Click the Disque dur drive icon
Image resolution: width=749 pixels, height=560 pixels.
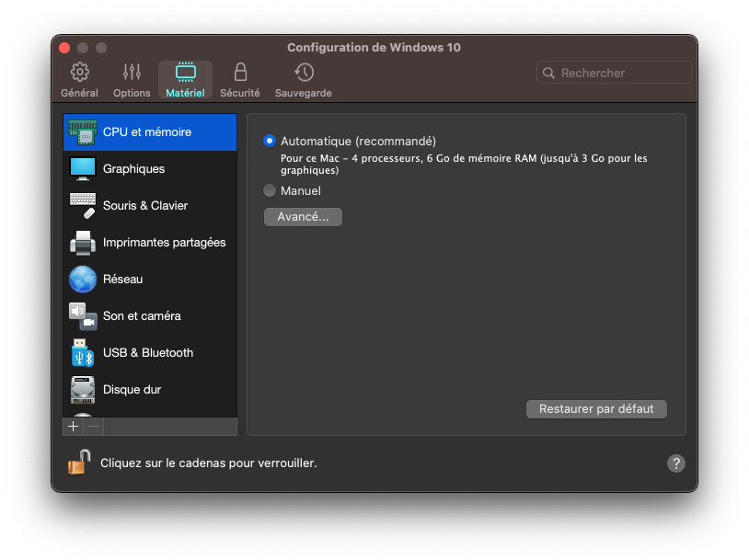pyautogui.click(x=83, y=390)
